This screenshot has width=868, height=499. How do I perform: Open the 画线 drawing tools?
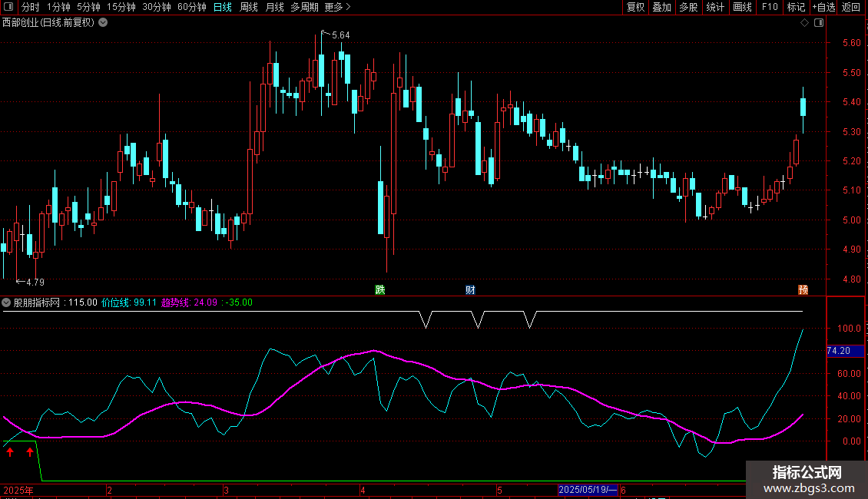(x=742, y=7)
